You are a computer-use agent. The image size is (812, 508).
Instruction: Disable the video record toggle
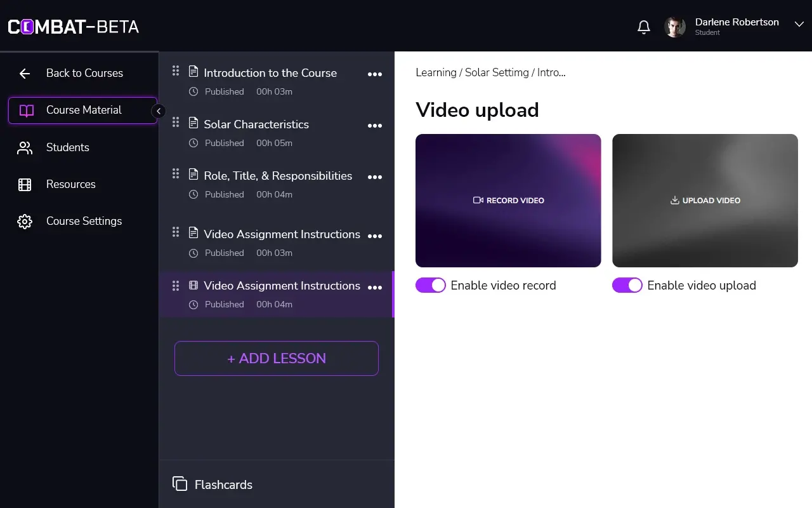[431, 286]
